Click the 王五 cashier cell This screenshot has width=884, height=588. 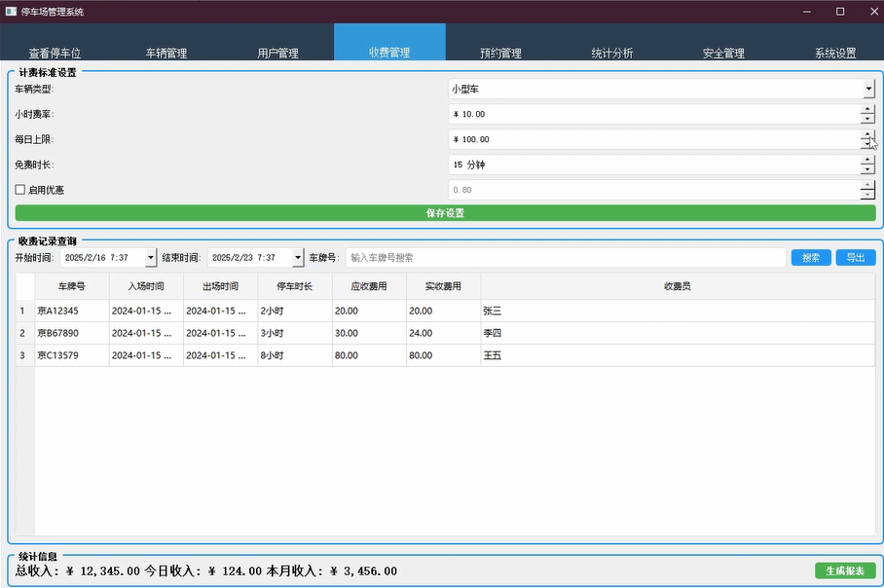tap(678, 355)
